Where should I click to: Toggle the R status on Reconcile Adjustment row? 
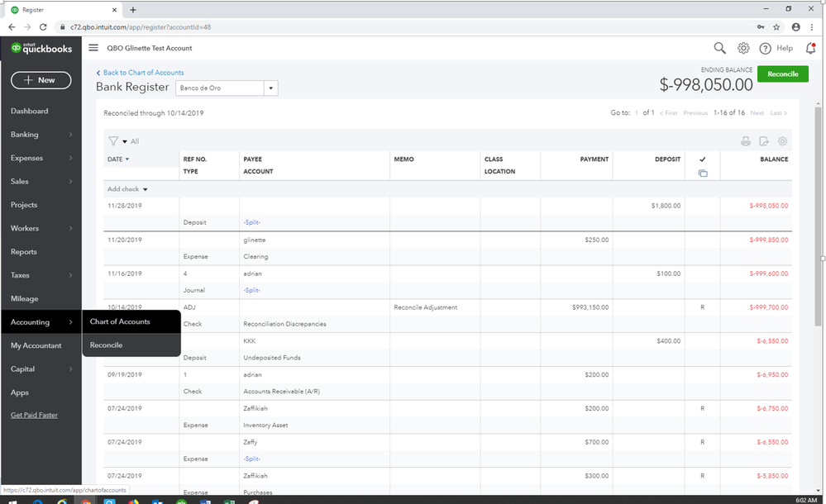[702, 307]
